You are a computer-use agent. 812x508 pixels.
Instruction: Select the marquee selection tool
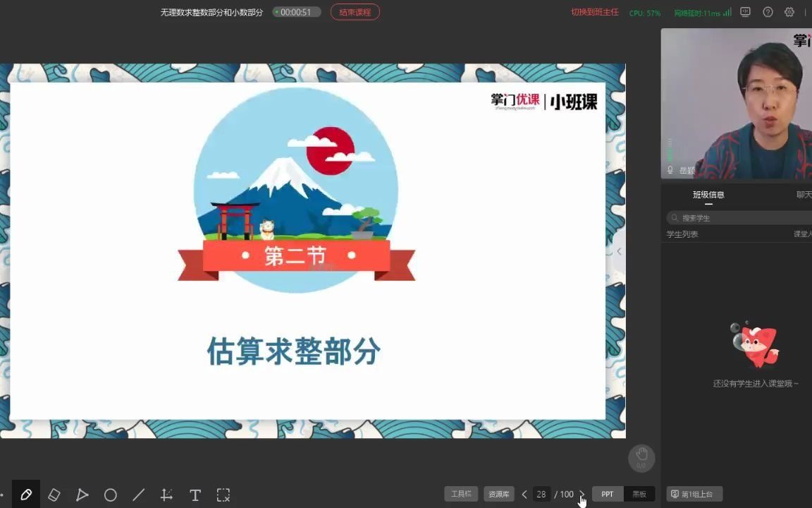[x=223, y=495]
